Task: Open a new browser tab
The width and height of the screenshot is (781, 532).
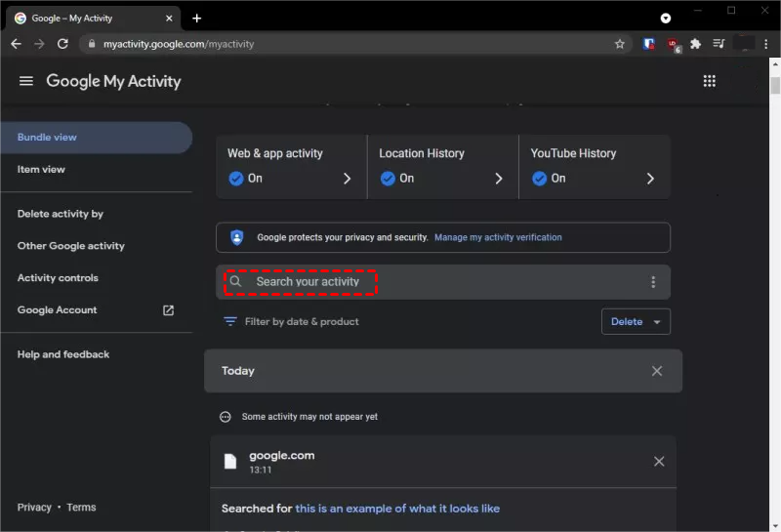Action: coord(196,18)
